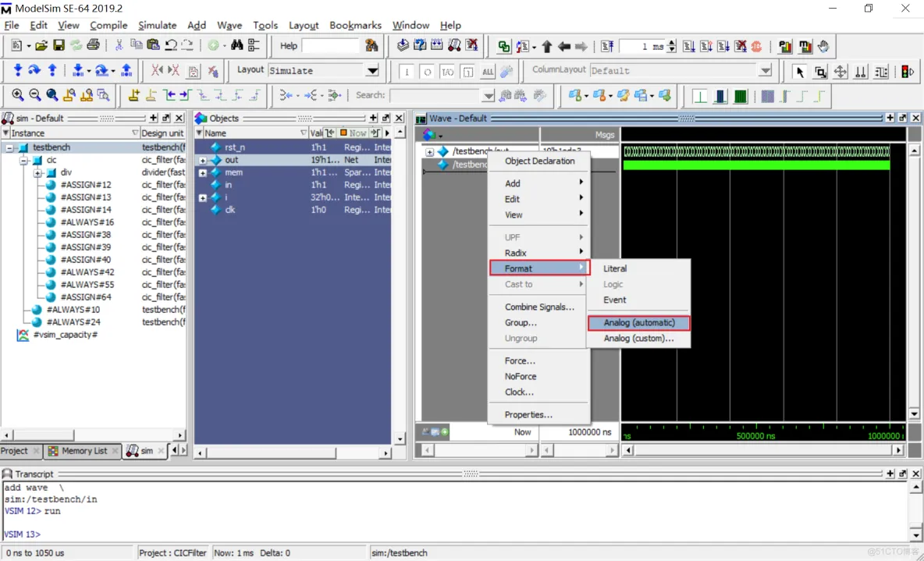Undock the Objects pane
This screenshot has height=561, width=924.
pos(386,118)
